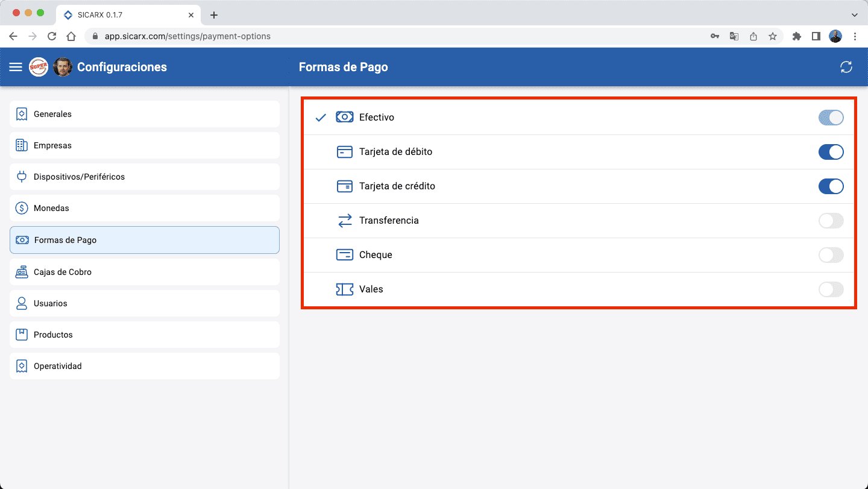The width and height of the screenshot is (868, 489).
Task: Open the Generales settings section
Action: pyautogui.click(x=52, y=113)
